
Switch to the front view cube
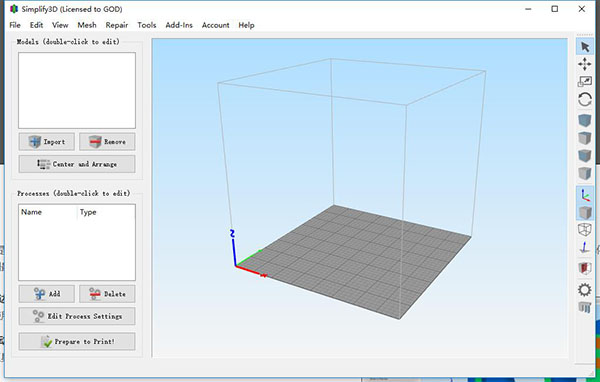coord(585,155)
